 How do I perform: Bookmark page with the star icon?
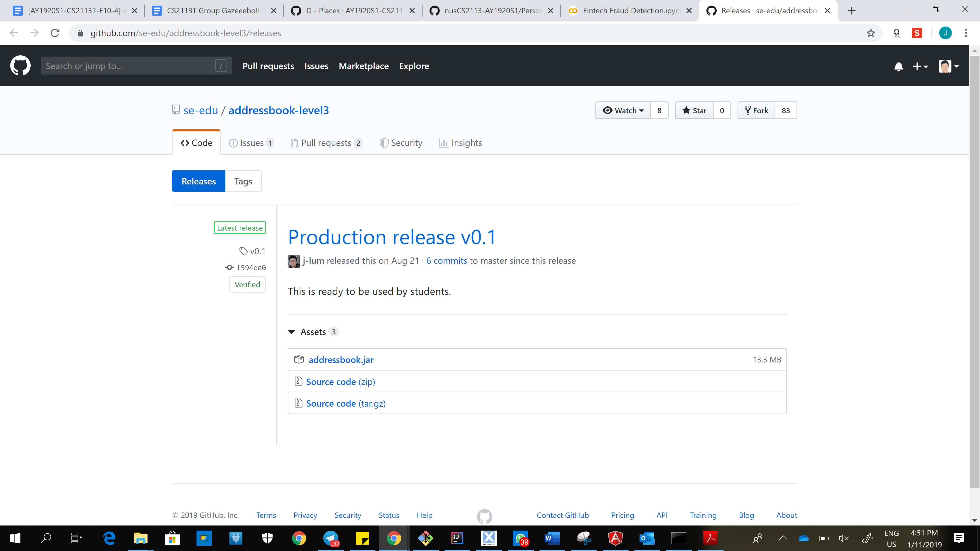pyautogui.click(x=871, y=33)
